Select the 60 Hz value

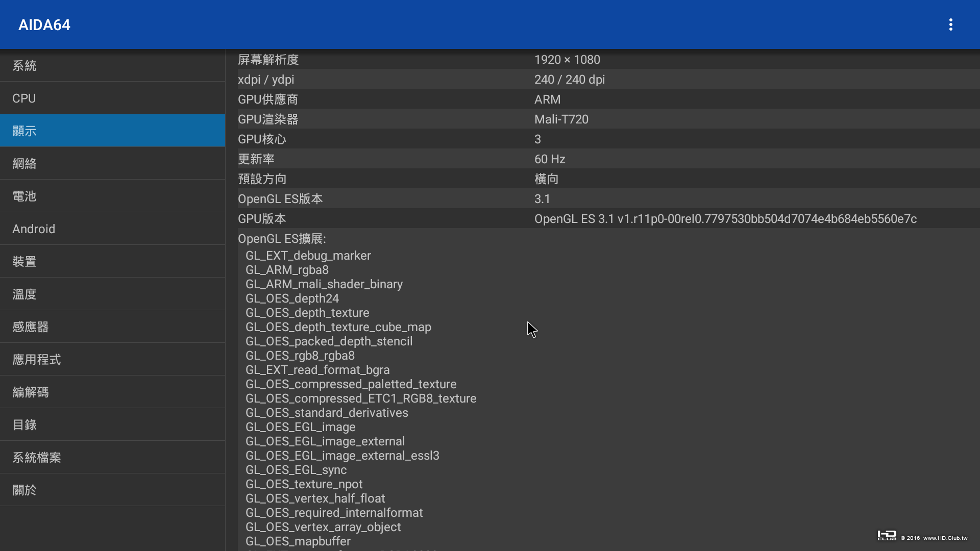(550, 159)
